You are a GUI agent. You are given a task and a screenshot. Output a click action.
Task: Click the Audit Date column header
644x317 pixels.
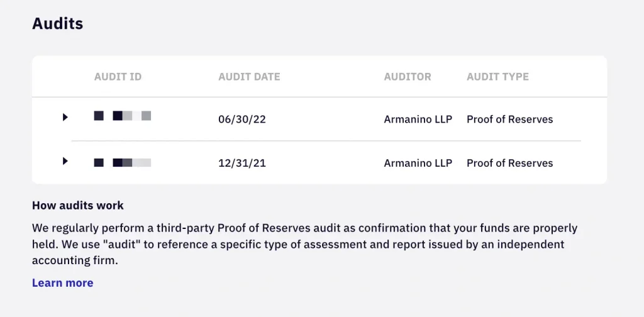click(249, 77)
